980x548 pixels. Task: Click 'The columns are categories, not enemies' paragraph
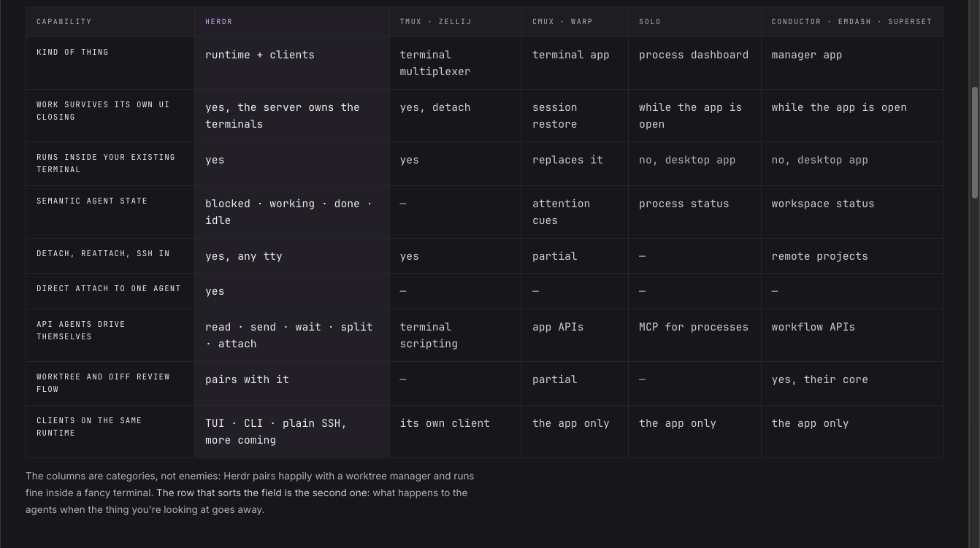coord(250,493)
